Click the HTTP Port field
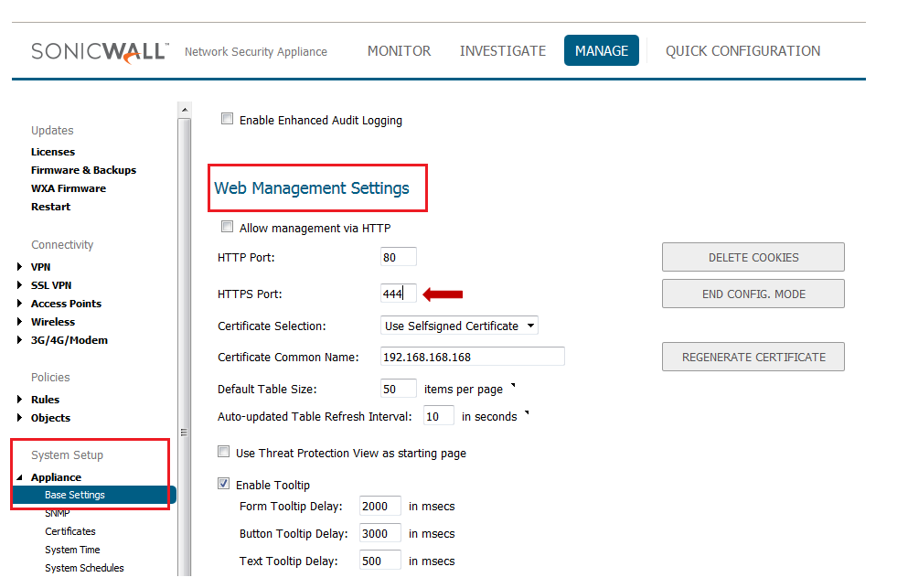Image resolution: width=908 pixels, height=588 pixels. tap(399, 257)
